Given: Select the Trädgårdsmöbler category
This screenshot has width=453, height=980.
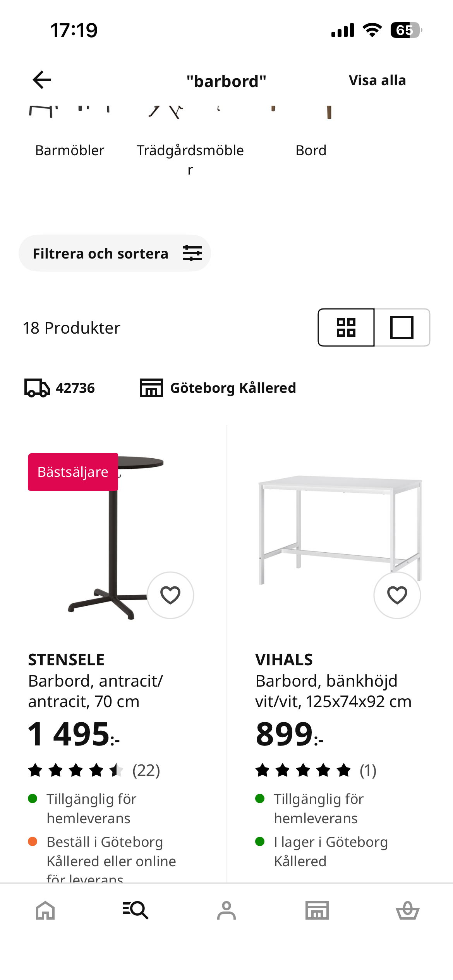Looking at the screenshot, I should coord(190,159).
